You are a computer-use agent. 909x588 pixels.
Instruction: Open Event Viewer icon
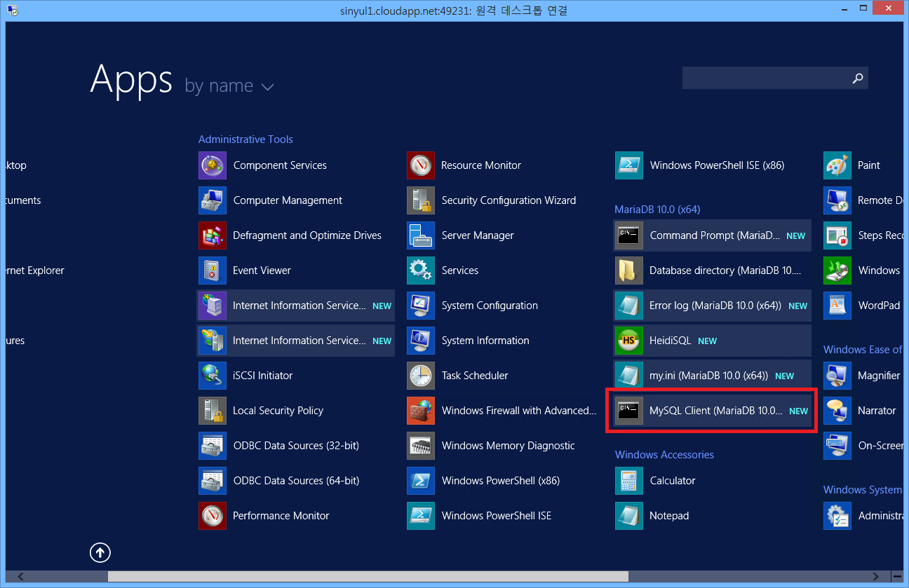(213, 271)
